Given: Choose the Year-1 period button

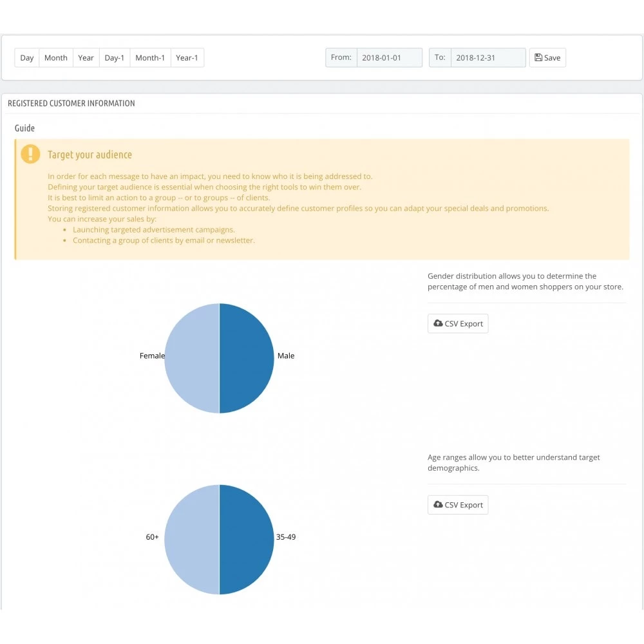Looking at the screenshot, I should pos(187,57).
